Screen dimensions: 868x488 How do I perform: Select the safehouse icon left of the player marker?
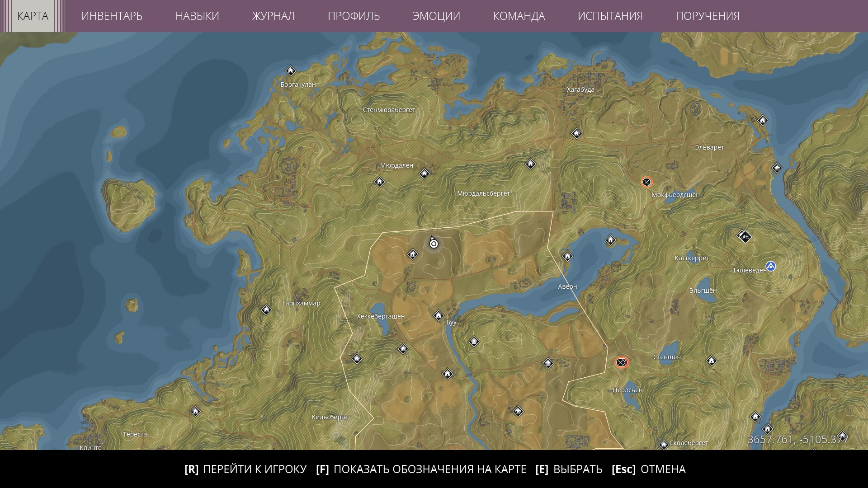412,254
